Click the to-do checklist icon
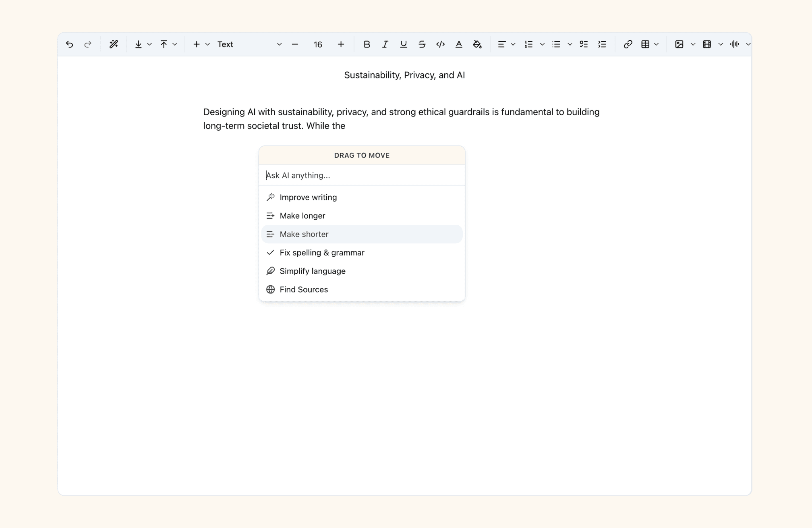The width and height of the screenshot is (812, 528). pyautogui.click(x=584, y=44)
